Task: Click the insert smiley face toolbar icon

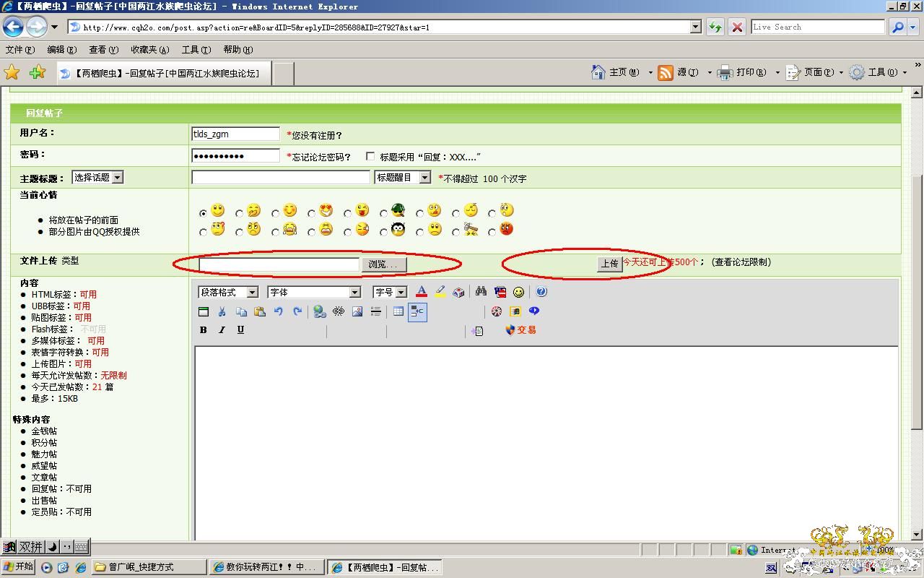Action: coord(518,292)
